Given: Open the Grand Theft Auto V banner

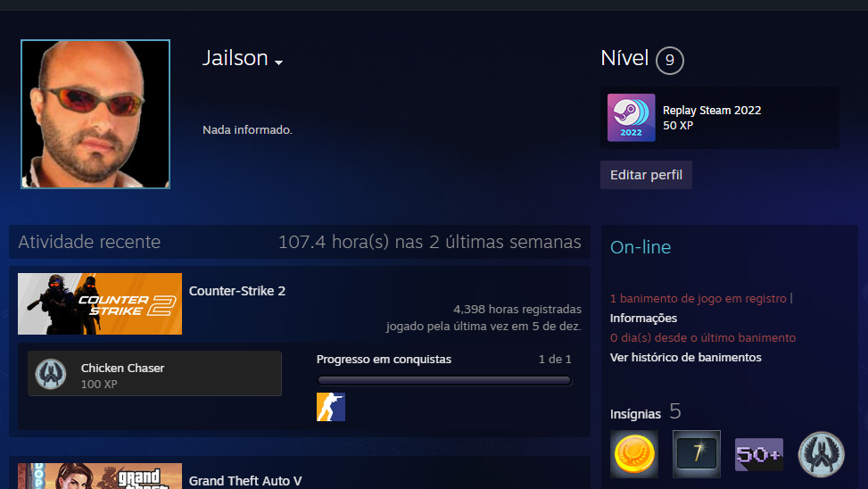Looking at the screenshot, I should click(x=100, y=476).
